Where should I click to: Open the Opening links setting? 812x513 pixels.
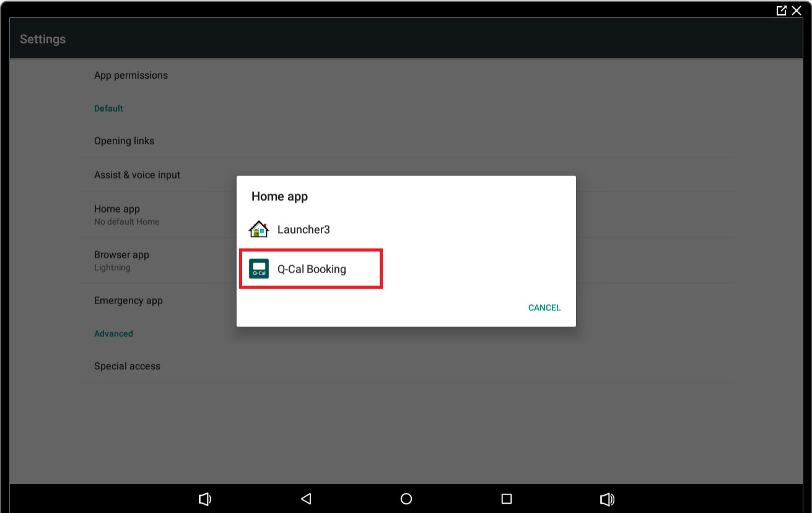[x=406, y=141]
